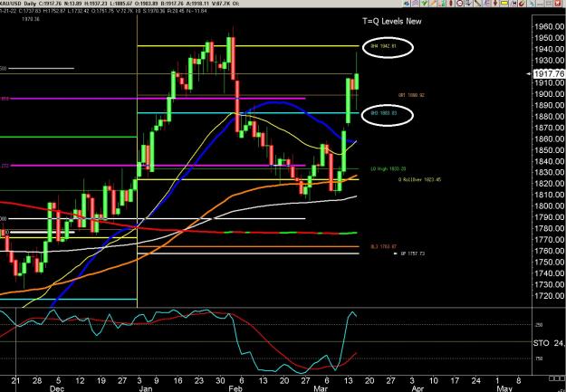Viewport: 566px width, 392px height.
Task: Click the 1850.00 price axis label
Action: tap(549, 149)
